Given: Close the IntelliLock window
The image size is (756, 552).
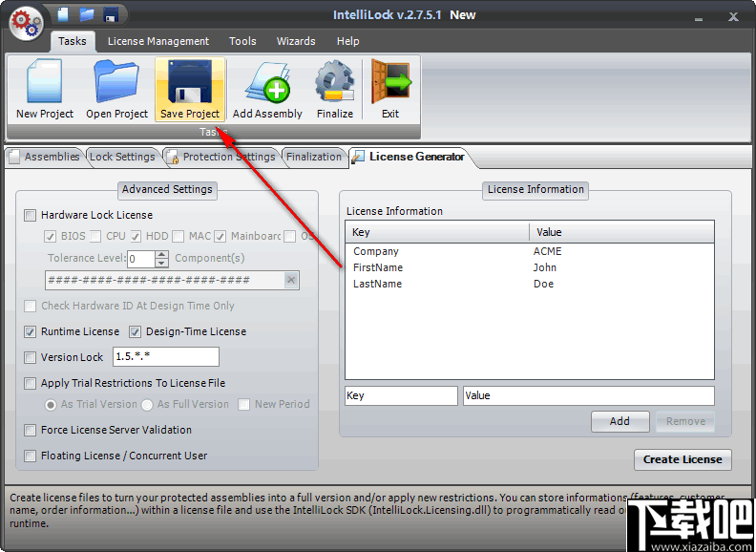Looking at the screenshot, I should 733,17.
